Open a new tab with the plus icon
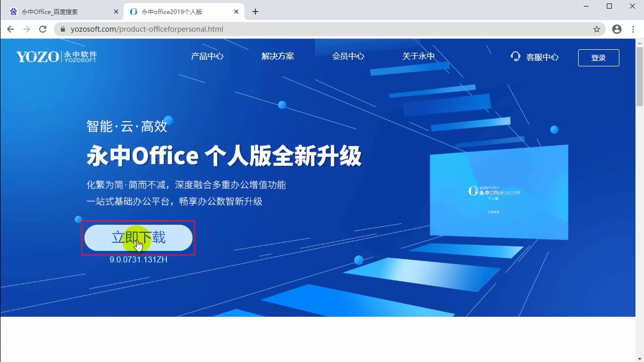The image size is (644, 362). click(255, 11)
